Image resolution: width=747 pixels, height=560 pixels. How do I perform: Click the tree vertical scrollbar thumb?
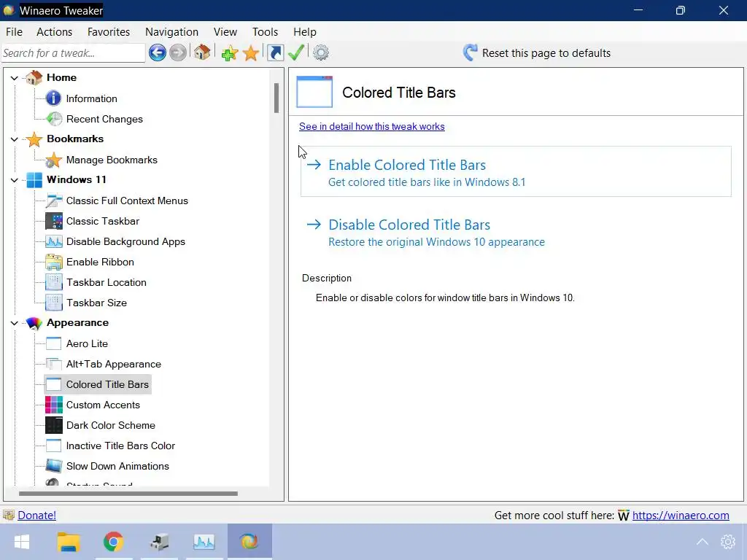coord(276,98)
